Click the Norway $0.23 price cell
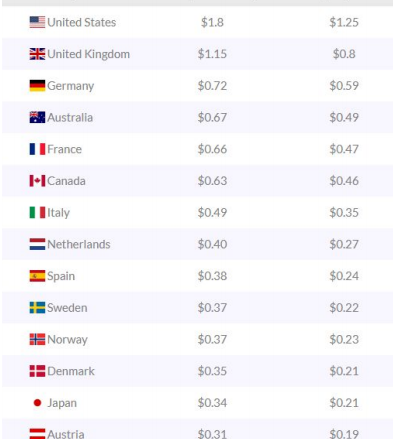Viewport: 393px width, 442px height. pos(344,339)
